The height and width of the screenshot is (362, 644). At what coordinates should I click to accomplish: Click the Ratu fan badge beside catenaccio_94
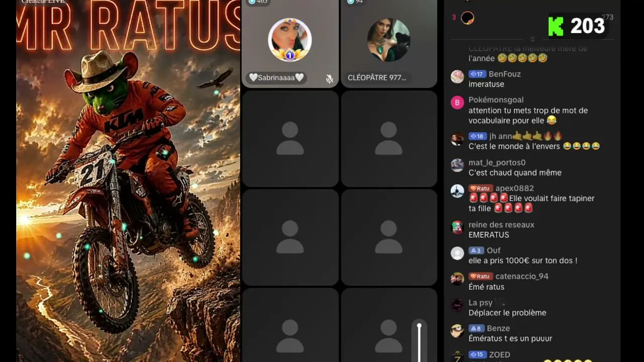click(x=480, y=276)
